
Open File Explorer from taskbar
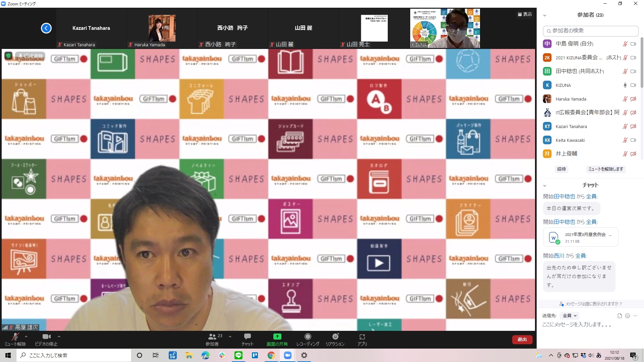point(189,355)
